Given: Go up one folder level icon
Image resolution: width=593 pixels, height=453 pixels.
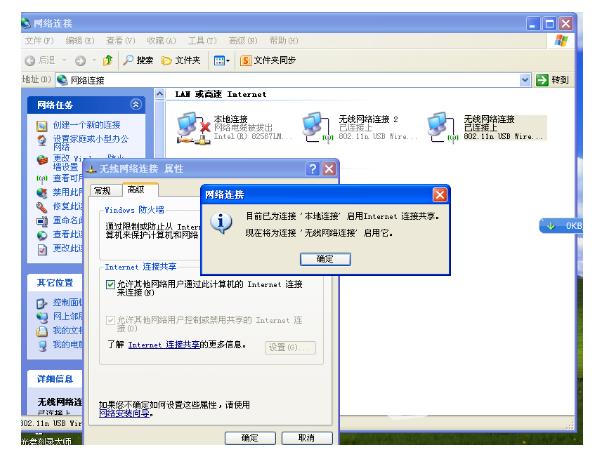Looking at the screenshot, I should tap(108, 60).
